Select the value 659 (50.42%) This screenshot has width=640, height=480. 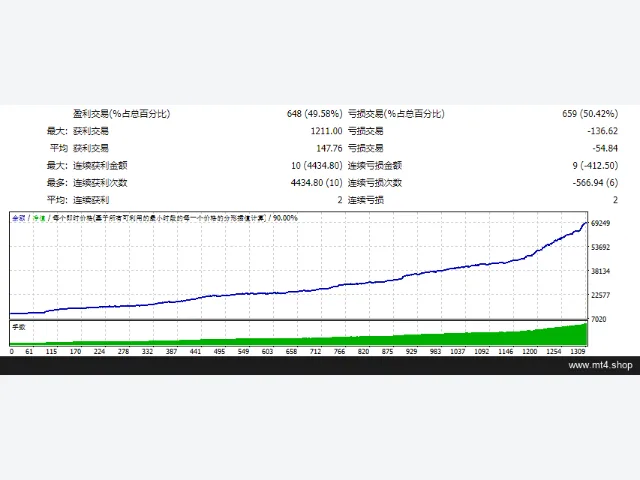tap(590, 114)
